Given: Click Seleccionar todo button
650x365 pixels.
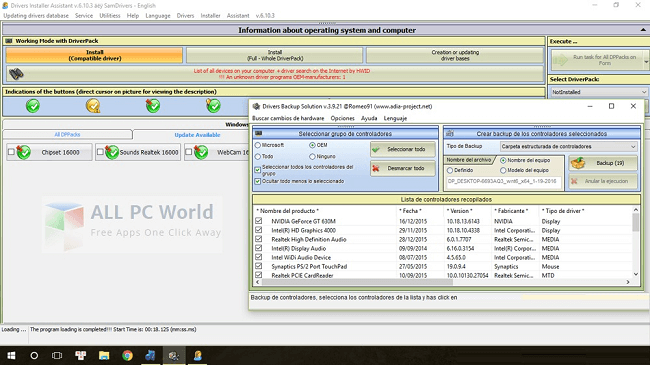Looking at the screenshot, I should (x=403, y=149).
